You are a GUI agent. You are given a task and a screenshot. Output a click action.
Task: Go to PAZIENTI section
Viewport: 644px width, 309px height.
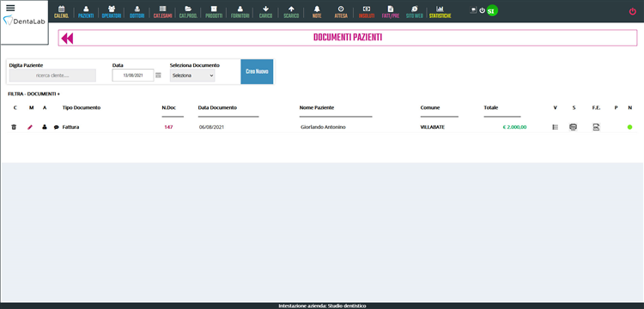coord(86,12)
